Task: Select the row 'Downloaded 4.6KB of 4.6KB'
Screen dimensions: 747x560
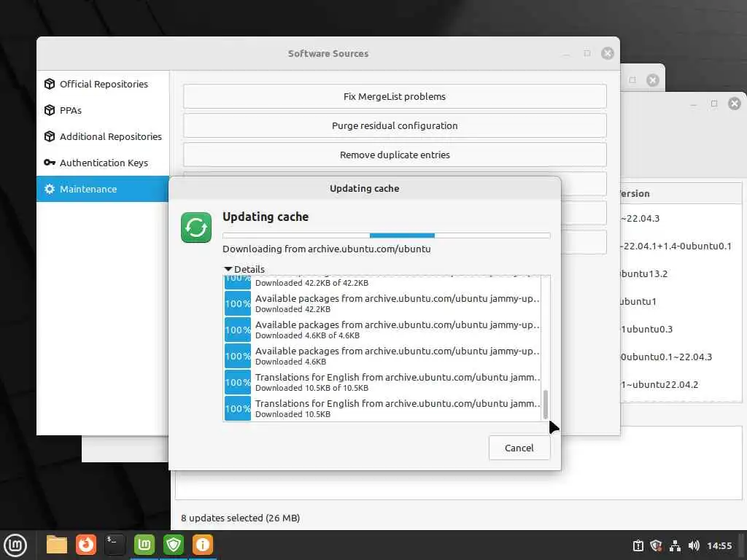Action: [382, 330]
